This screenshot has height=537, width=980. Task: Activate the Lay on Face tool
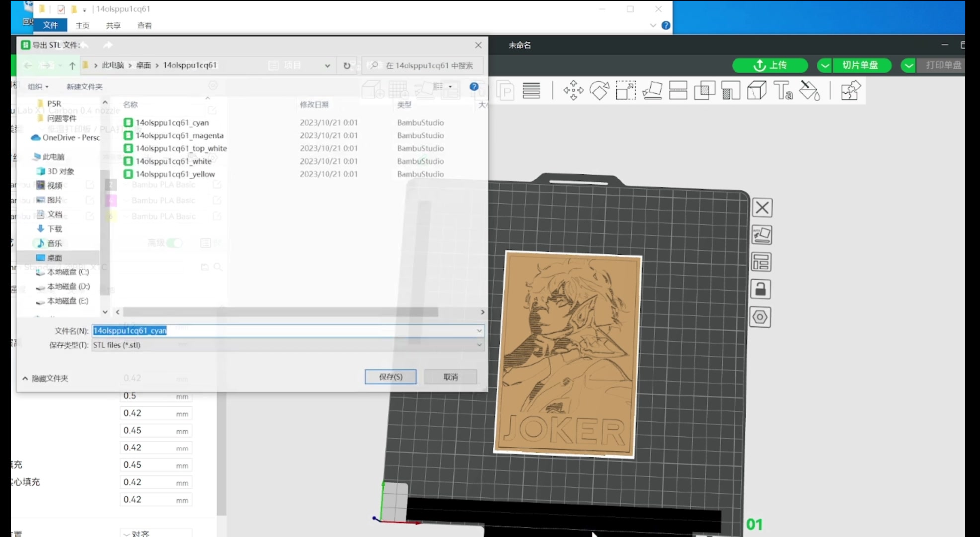point(652,90)
